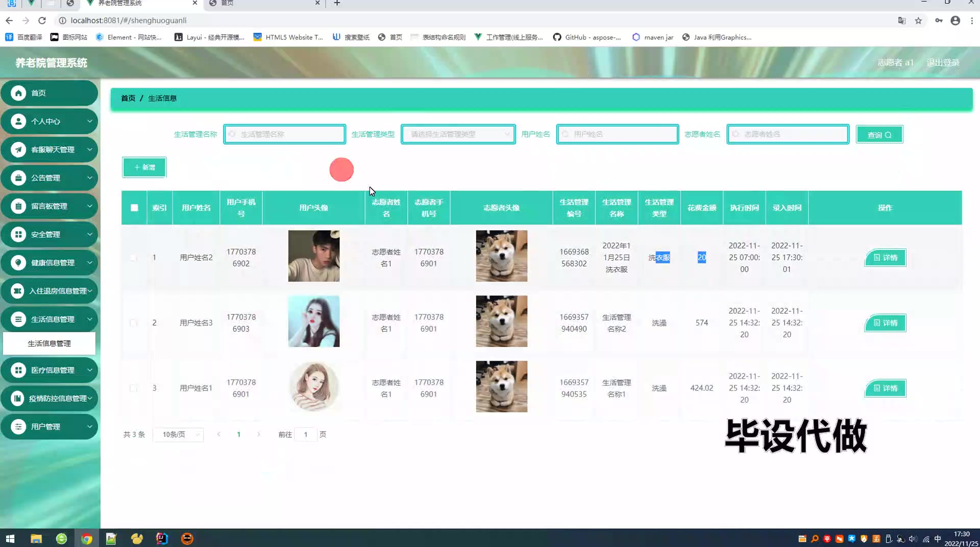
Task: Click the 安全管理 grid icon
Action: pyautogui.click(x=18, y=235)
